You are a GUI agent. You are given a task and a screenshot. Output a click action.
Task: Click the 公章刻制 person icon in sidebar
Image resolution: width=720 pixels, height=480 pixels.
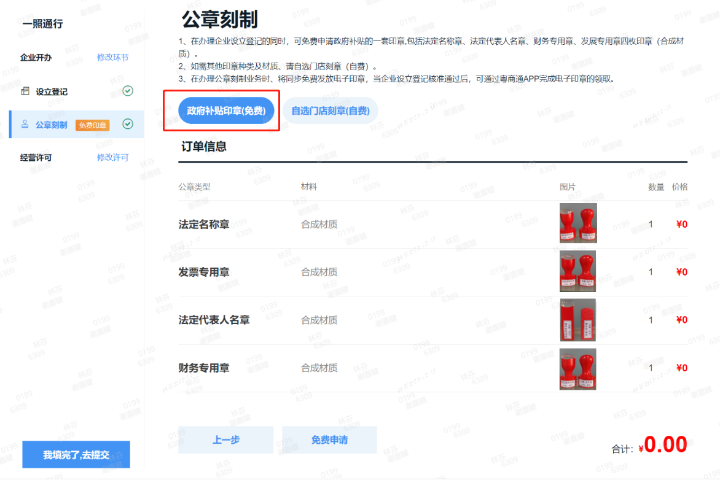pos(26,124)
